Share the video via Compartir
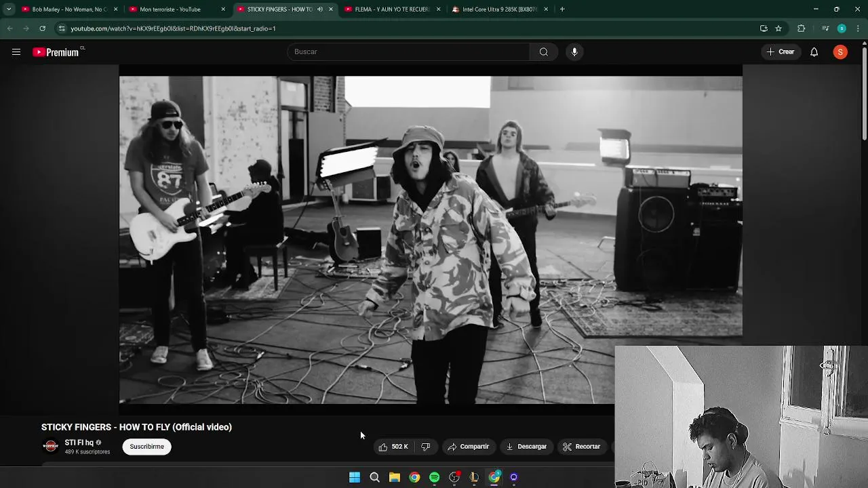 [x=468, y=447]
